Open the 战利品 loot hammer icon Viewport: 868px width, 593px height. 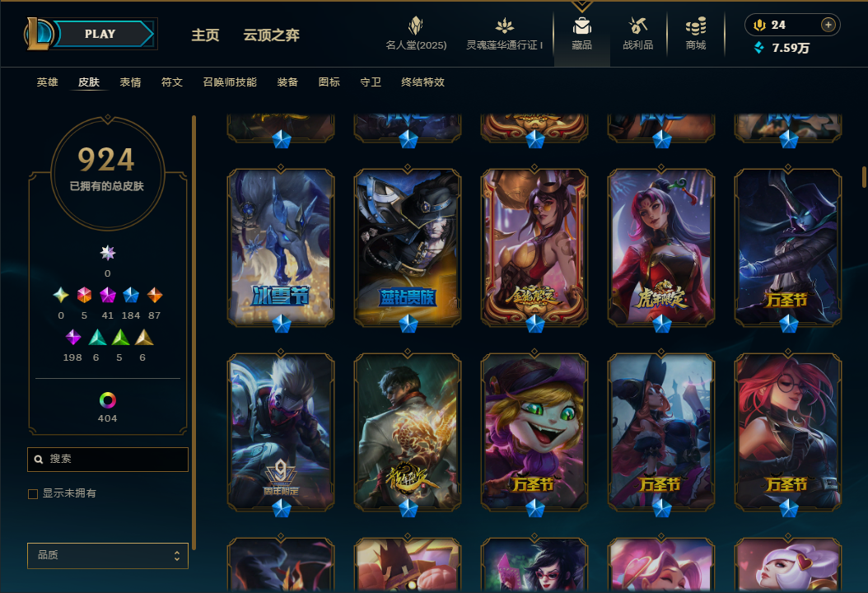(637, 26)
